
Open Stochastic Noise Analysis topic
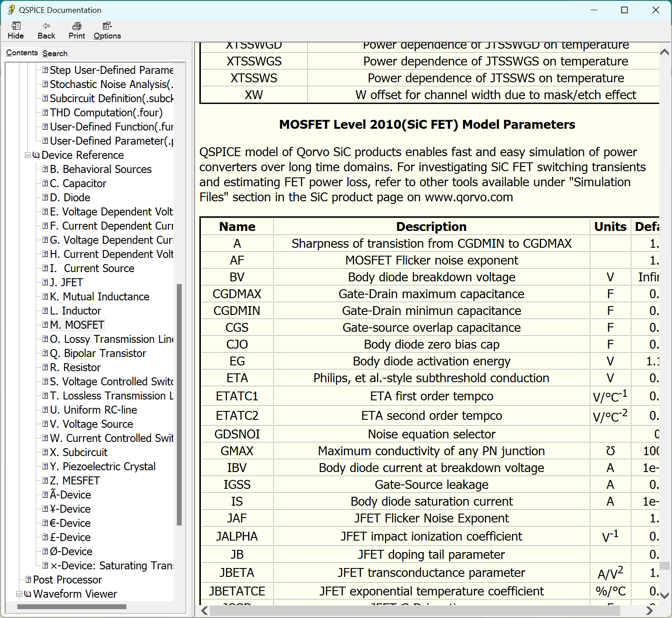click(x=111, y=84)
